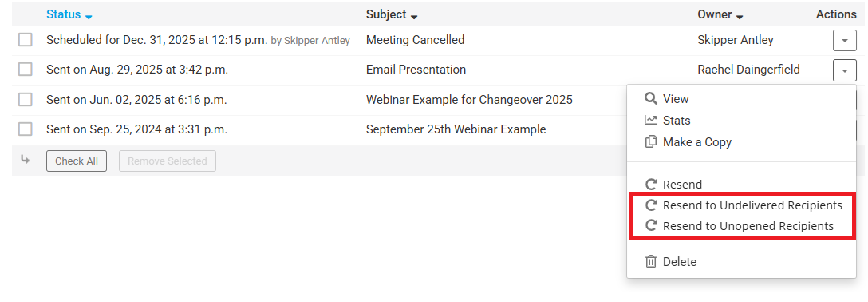Viewport: 868px width, 302px height.
Task: Click the bent arrow icon left of Check All
Action: pos(25,160)
